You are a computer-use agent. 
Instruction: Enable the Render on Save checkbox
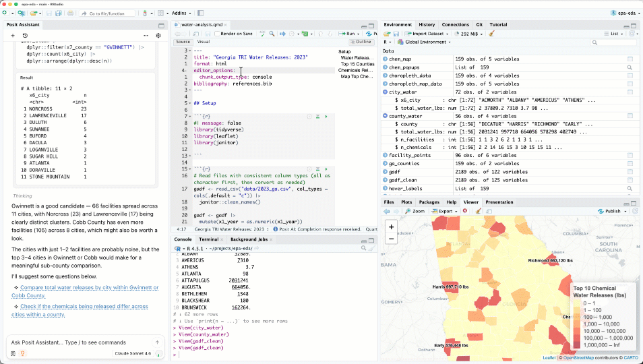point(217,34)
